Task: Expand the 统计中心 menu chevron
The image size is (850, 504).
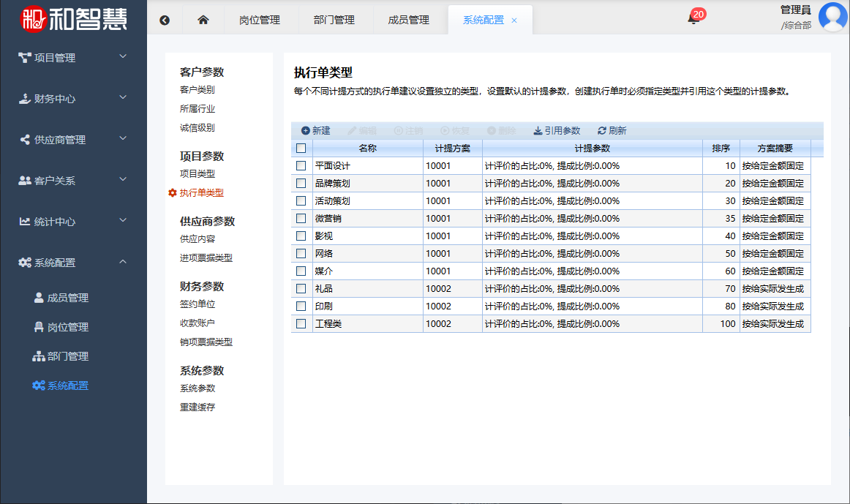Action: pyautogui.click(x=123, y=220)
